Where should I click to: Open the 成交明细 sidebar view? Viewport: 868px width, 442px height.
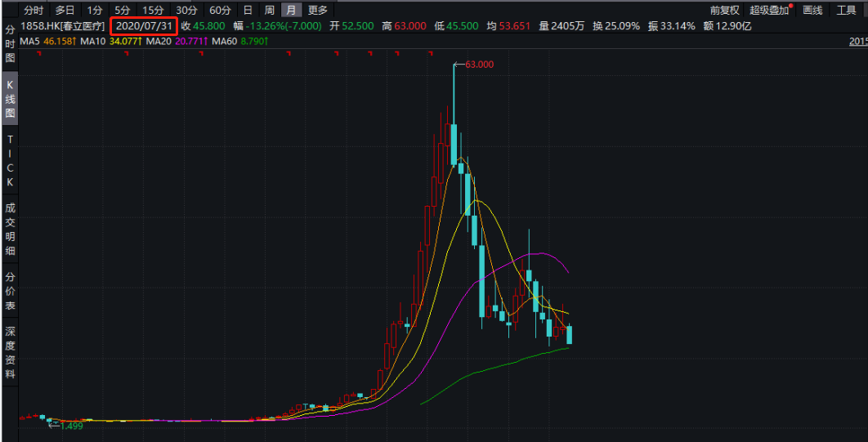point(10,230)
